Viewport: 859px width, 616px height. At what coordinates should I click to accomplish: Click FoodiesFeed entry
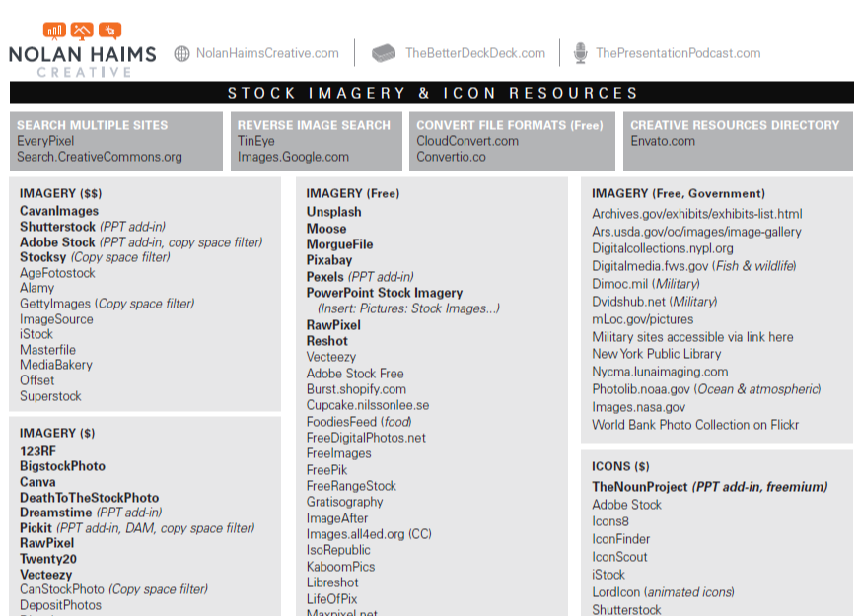click(341, 422)
